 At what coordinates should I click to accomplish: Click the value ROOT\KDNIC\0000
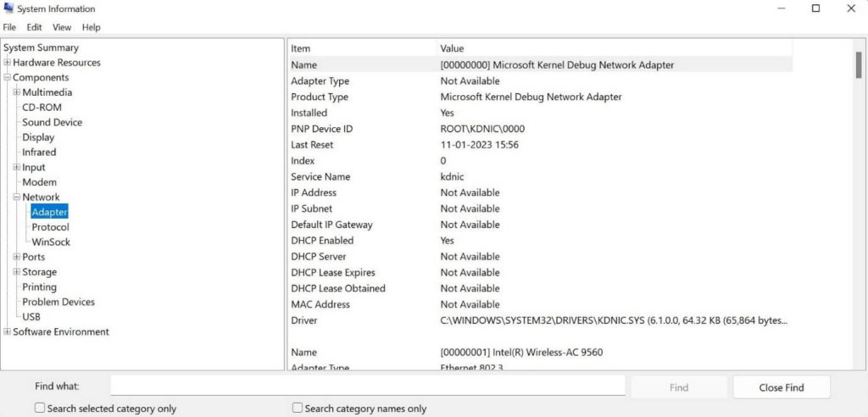point(482,129)
